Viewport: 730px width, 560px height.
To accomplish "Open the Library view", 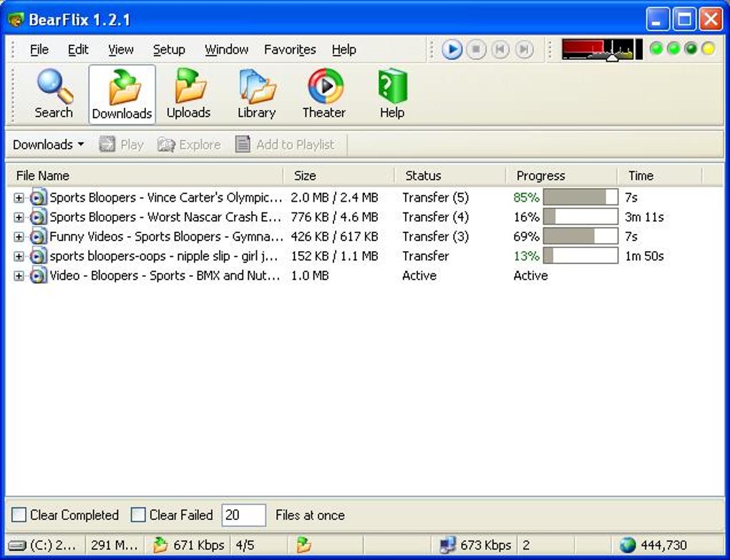I will click(x=256, y=94).
